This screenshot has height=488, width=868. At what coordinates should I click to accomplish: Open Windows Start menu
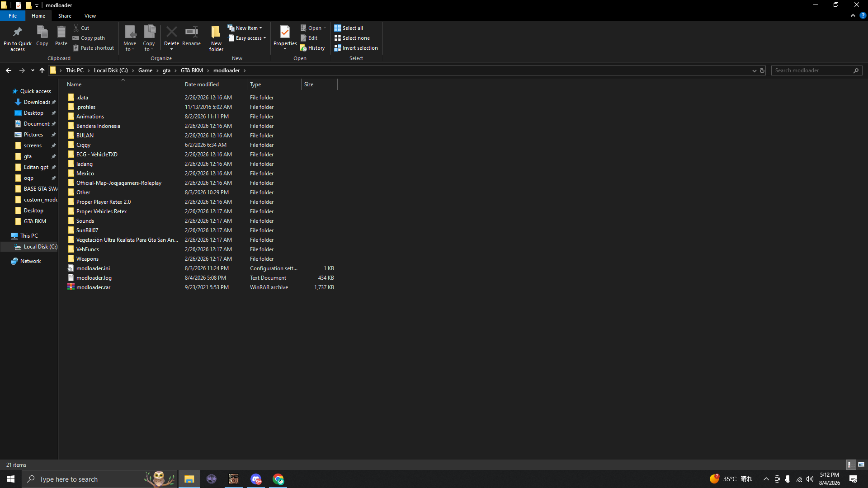tap(11, 479)
